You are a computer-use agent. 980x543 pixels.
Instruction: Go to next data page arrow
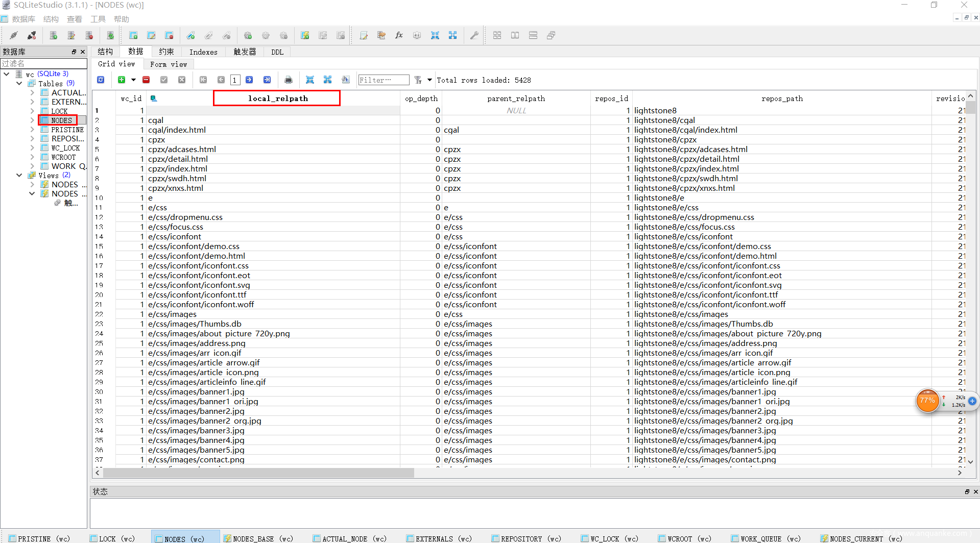click(x=249, y=80)
